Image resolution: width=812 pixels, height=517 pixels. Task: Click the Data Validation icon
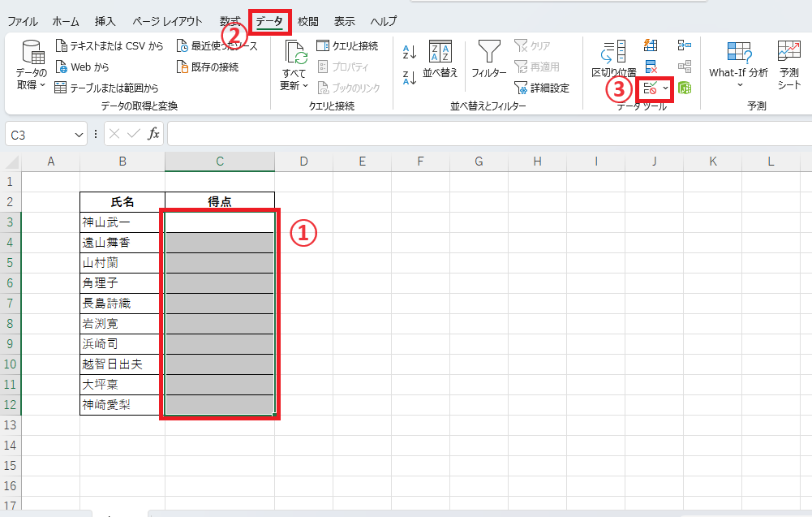[651, 88]
